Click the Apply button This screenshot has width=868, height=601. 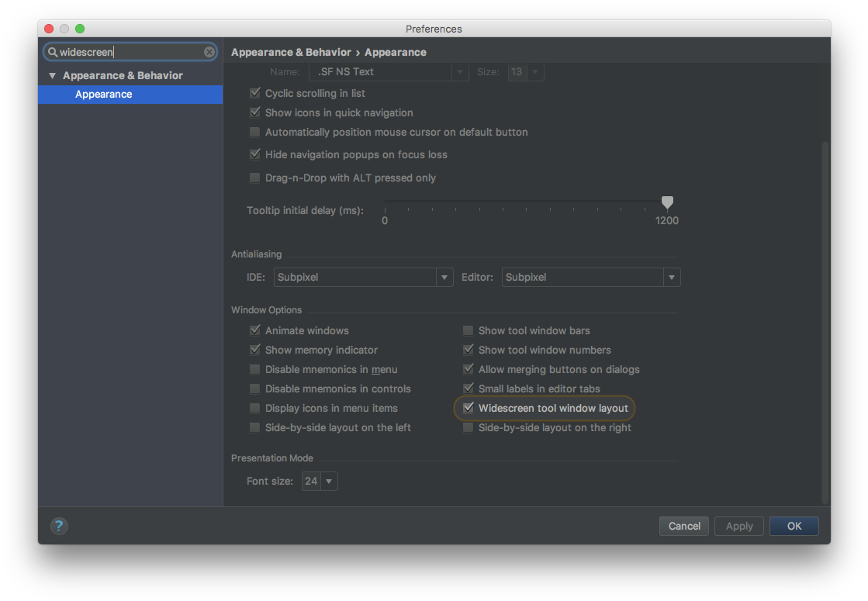738,526
